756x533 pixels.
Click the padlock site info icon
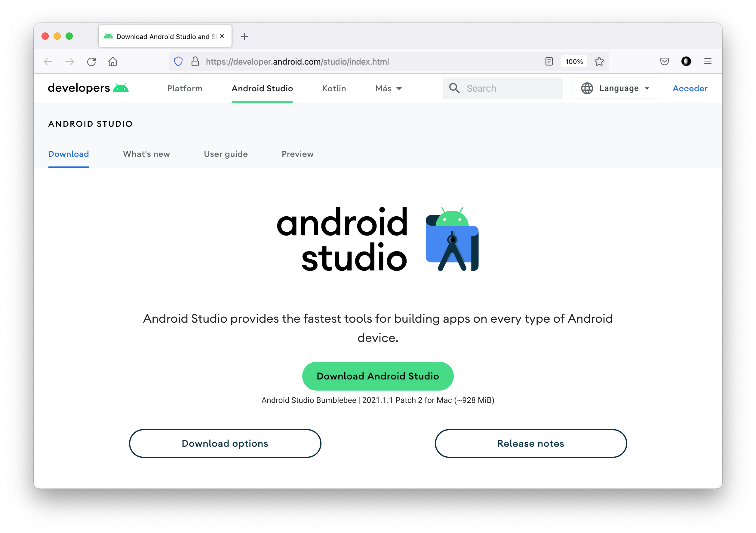[195, 62]
